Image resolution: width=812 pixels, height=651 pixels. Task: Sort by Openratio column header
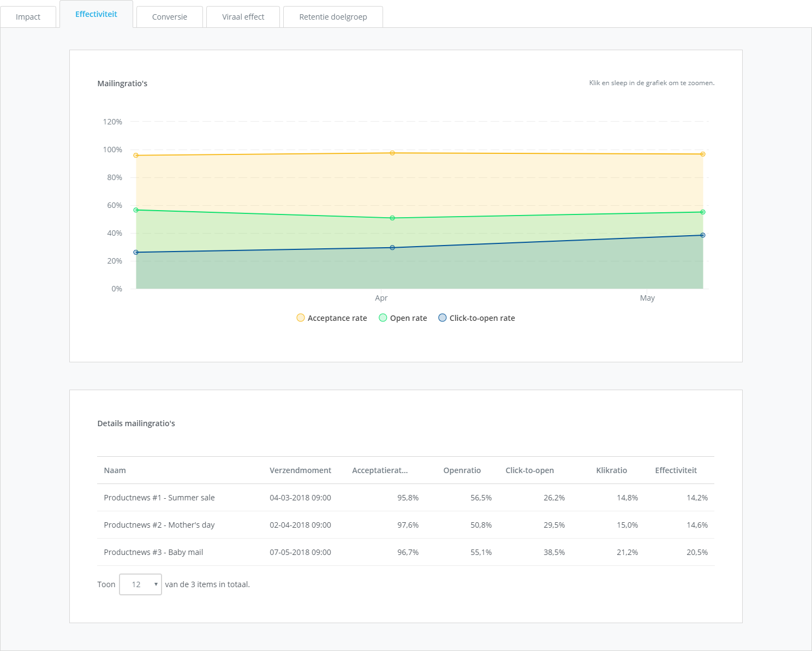(x=462, y=470)
